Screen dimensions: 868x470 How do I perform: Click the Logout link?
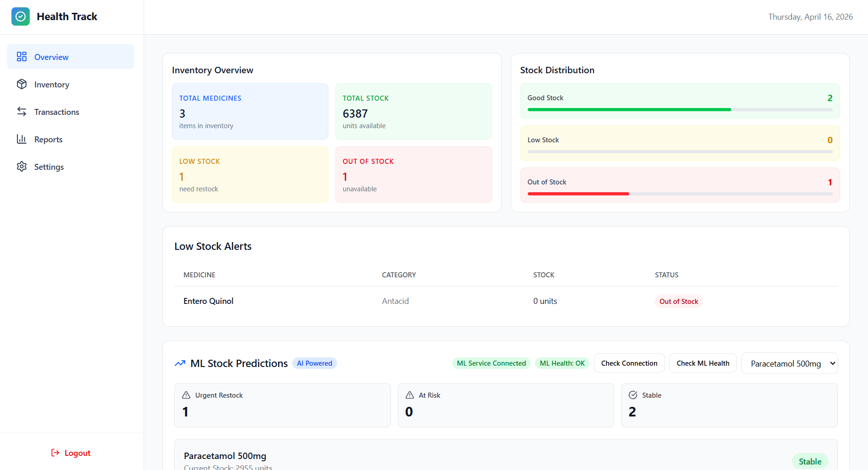pos(77,453)
